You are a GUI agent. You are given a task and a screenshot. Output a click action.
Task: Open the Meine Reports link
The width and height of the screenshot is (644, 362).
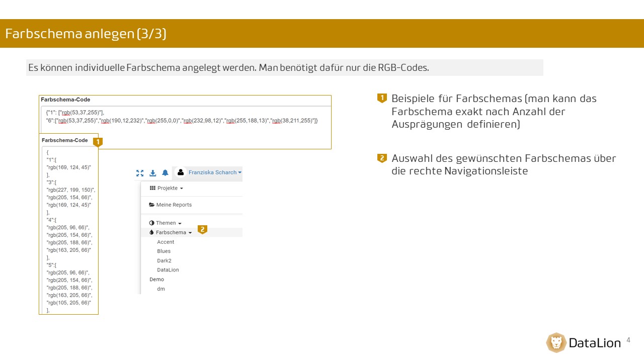[174, 205]
